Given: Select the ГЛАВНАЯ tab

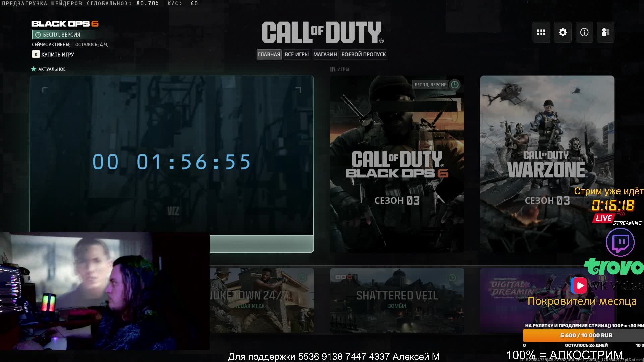Looking at the screenshot, I should [269, 54].
